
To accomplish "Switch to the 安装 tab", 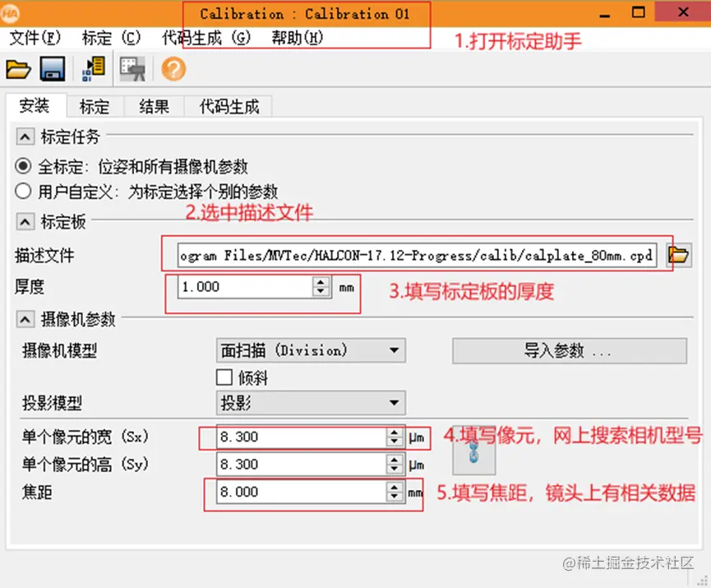I will (35, 106).
